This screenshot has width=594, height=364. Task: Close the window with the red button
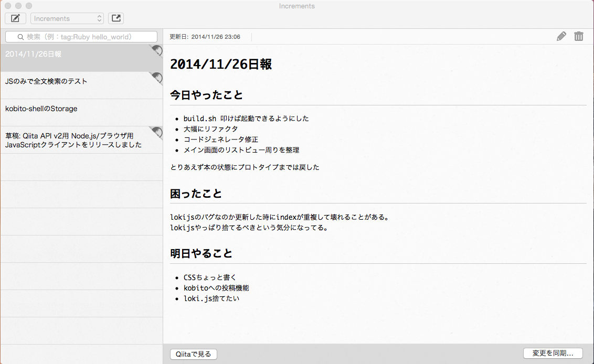pos(7,6)
